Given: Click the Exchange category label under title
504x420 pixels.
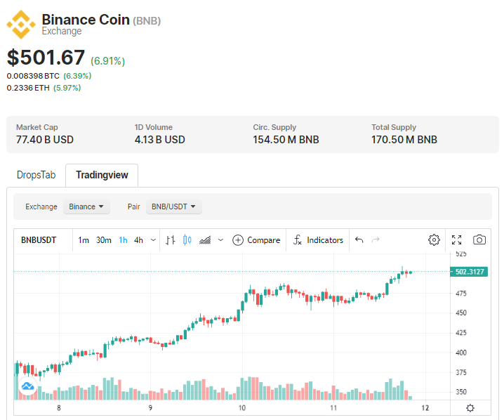Looking at the screenshot, I should coord(62,31).
